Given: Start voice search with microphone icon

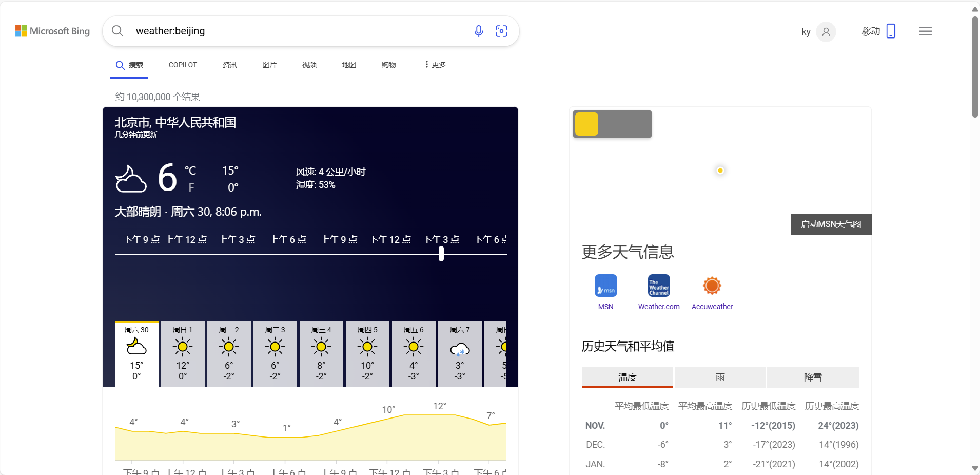Looking at the screenshot, I should [x=479, y=31].
